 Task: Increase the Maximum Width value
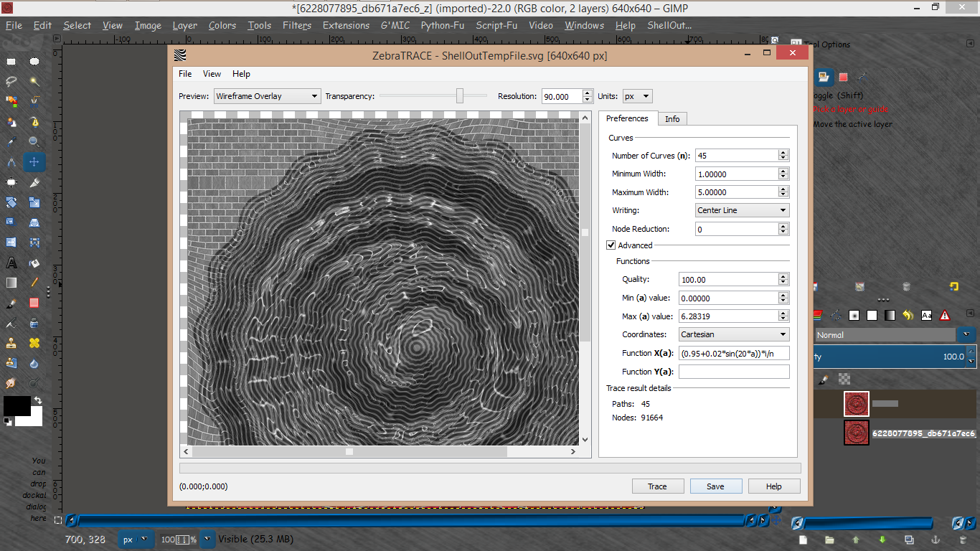coord(783,189)
